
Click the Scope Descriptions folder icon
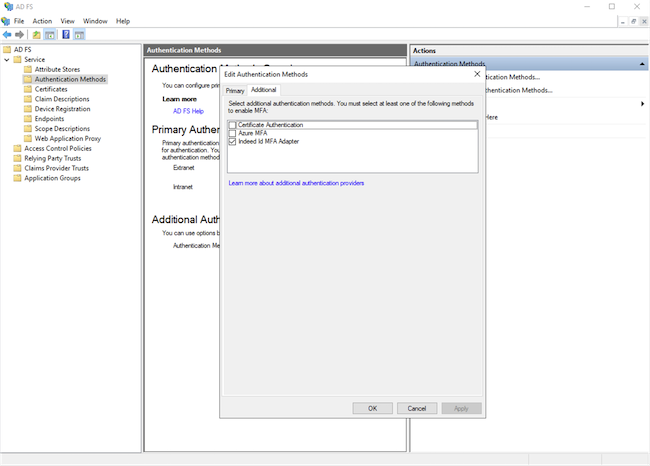point(28,129)
